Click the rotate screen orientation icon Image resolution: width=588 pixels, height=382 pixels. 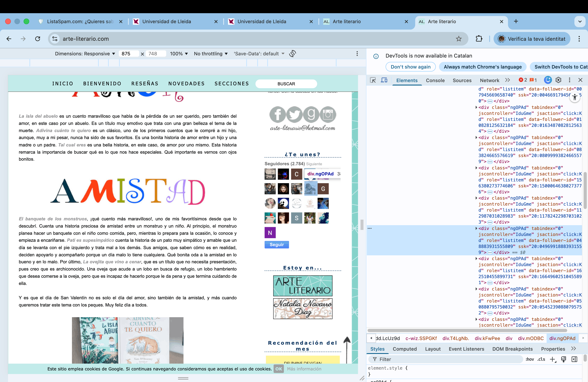(293, 54)
